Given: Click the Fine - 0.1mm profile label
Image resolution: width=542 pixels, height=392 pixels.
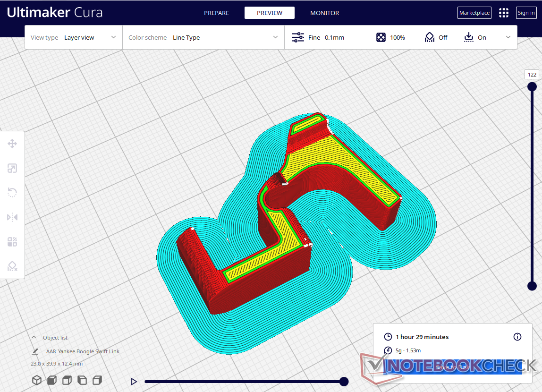Looking at the screenshot, I should (x=326, y=37).
